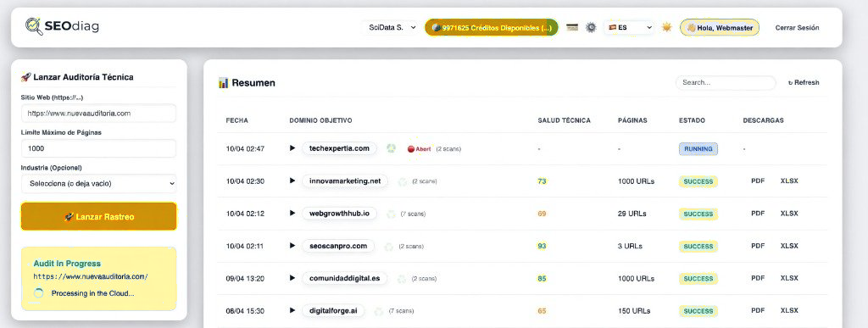Click the Salud Técnica column header

564,120
